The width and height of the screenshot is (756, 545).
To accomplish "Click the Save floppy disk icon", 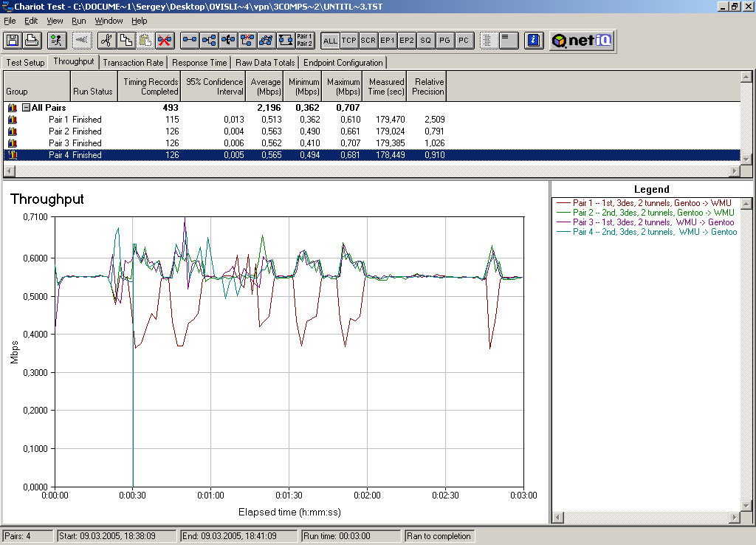I will tap(13, 41).
